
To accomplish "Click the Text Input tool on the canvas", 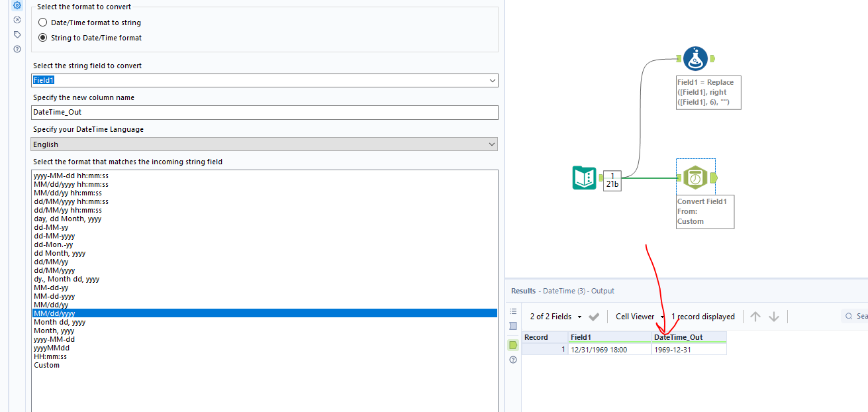I will pyautogui.click(x=585, y=179).
